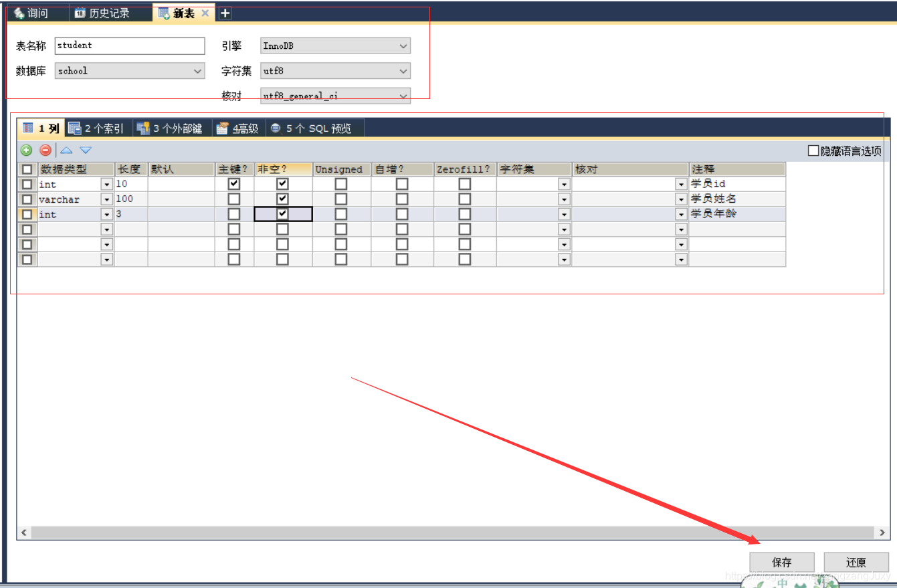897x588 pixels.
Task: Add a new column using the green plus icon
Action: pyautogui.click(x=25, y=150)
